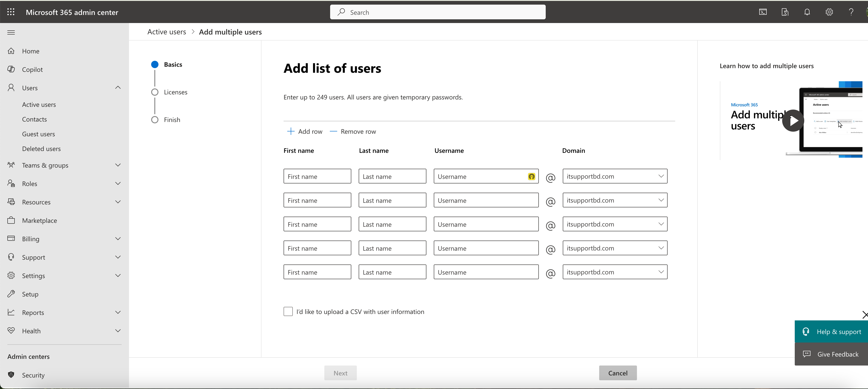Click fourth row Username field
Viewport: 868px width, 389px height.
(486, 248)
